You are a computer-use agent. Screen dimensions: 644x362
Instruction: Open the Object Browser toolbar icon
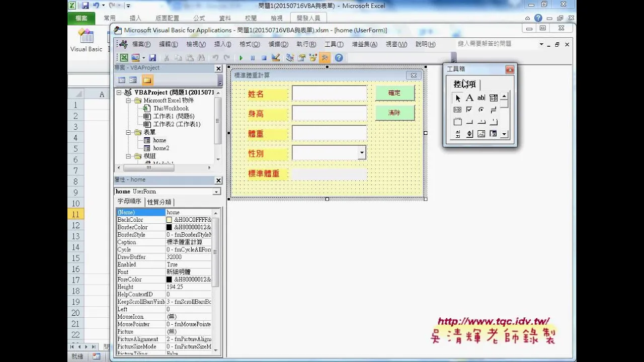click(x=313, y=58)
